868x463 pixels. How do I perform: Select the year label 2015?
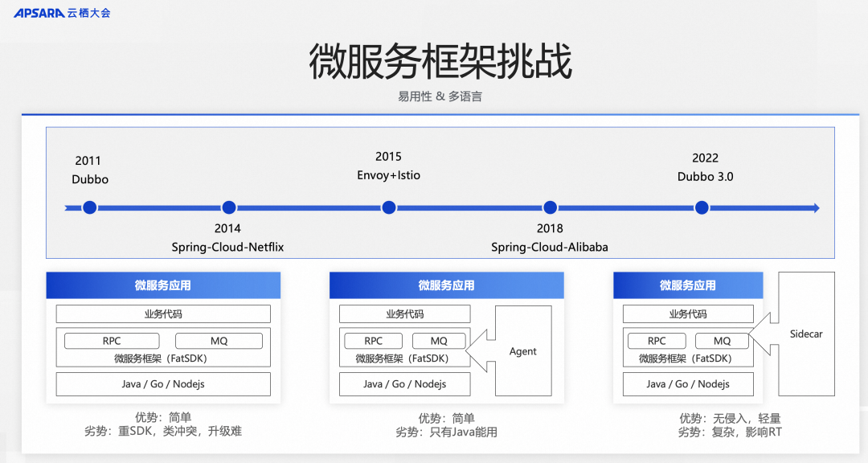388,157
